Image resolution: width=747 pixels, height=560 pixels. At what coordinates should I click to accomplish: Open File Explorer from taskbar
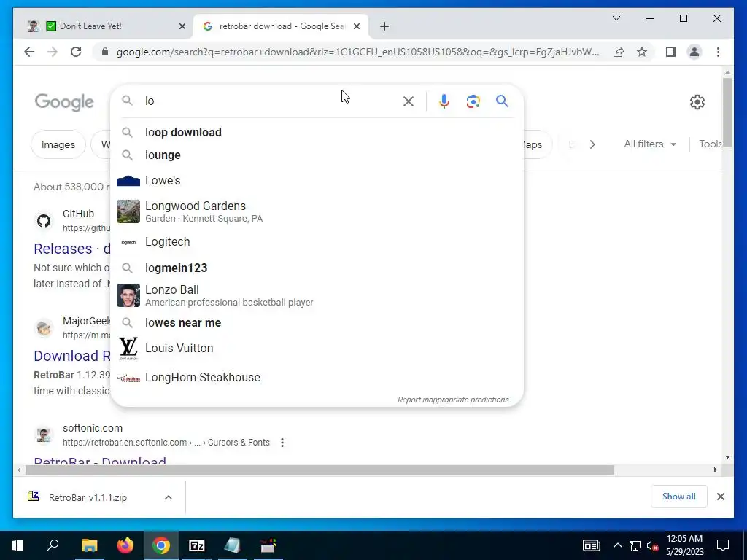(89, 545)
